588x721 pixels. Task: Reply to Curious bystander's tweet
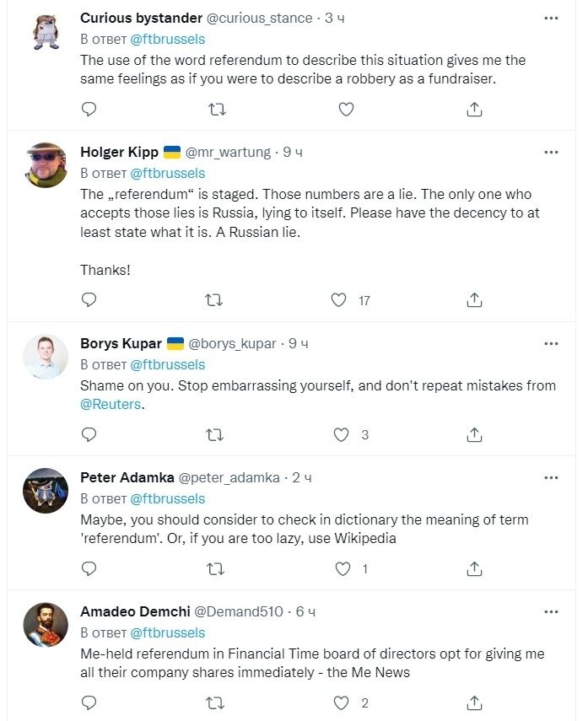89,109
